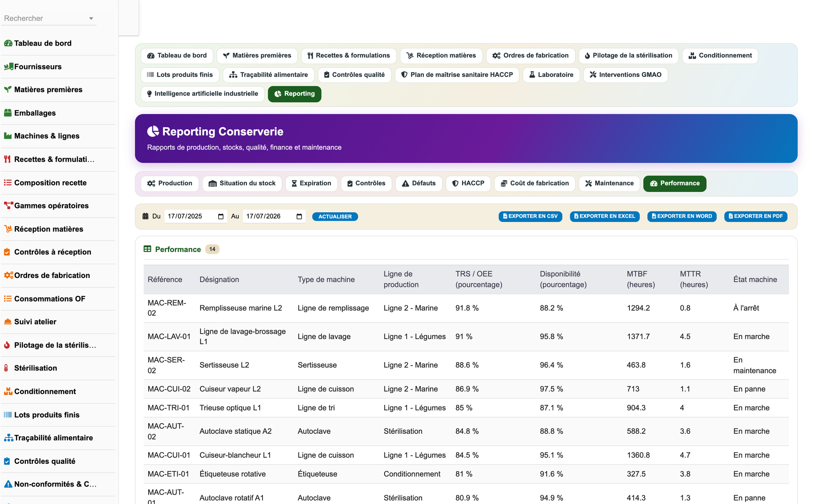This screenshot has height=504, width=815.
Task: Click the Consommations OF list icon
Action: (x=8, y=299)
